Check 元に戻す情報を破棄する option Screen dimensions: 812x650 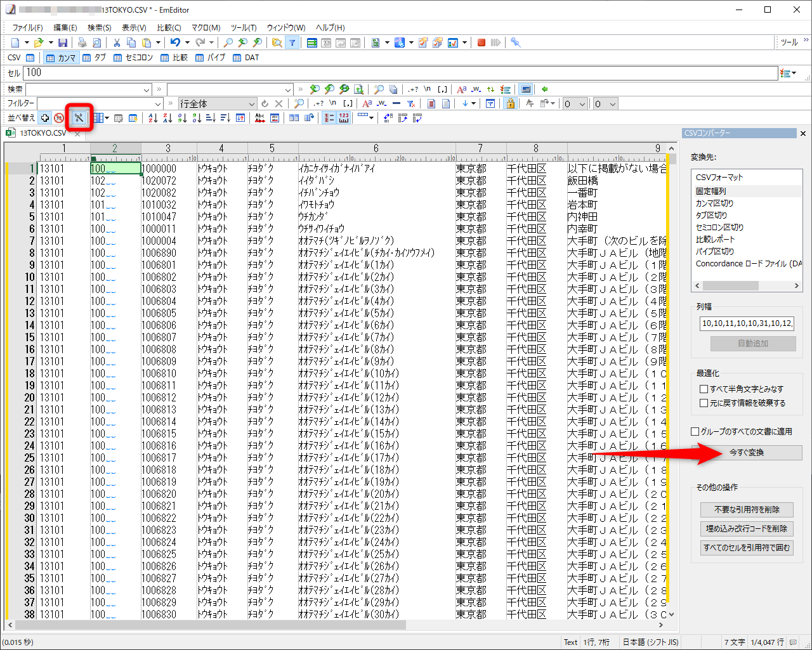click(704, 403)
